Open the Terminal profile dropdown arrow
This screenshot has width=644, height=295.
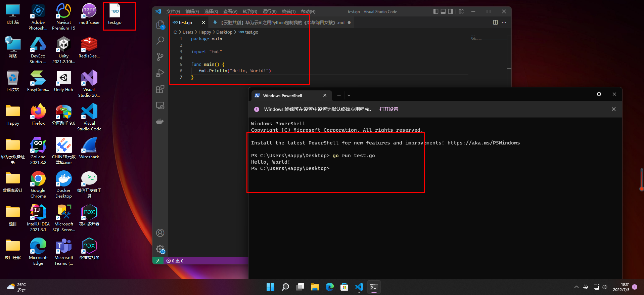tap(349, 95)
